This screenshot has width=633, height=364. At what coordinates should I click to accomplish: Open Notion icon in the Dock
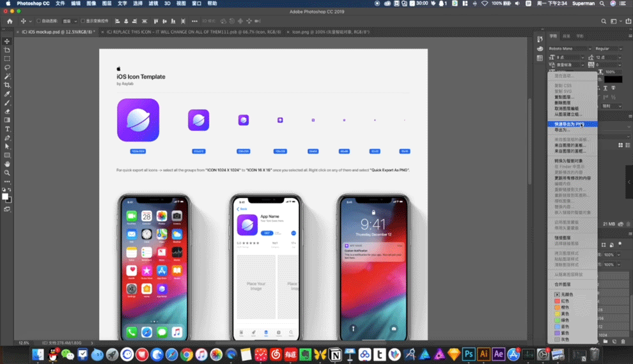(335, 354)
